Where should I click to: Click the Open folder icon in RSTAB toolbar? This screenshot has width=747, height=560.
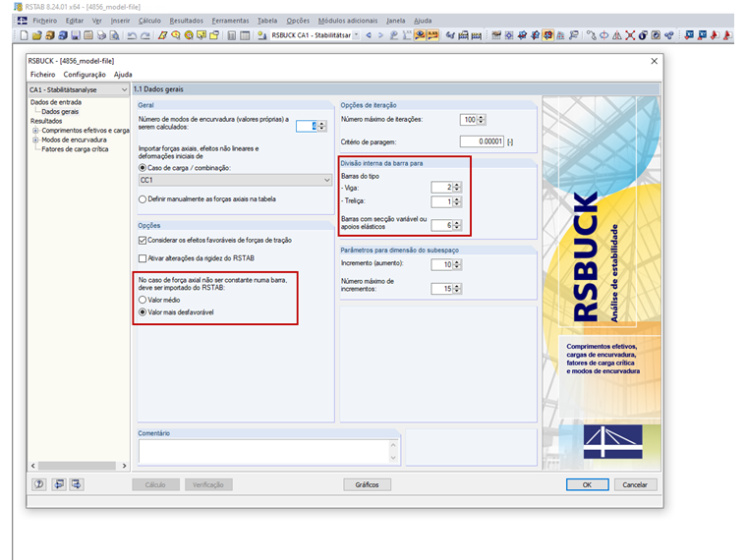coord(36,35)
